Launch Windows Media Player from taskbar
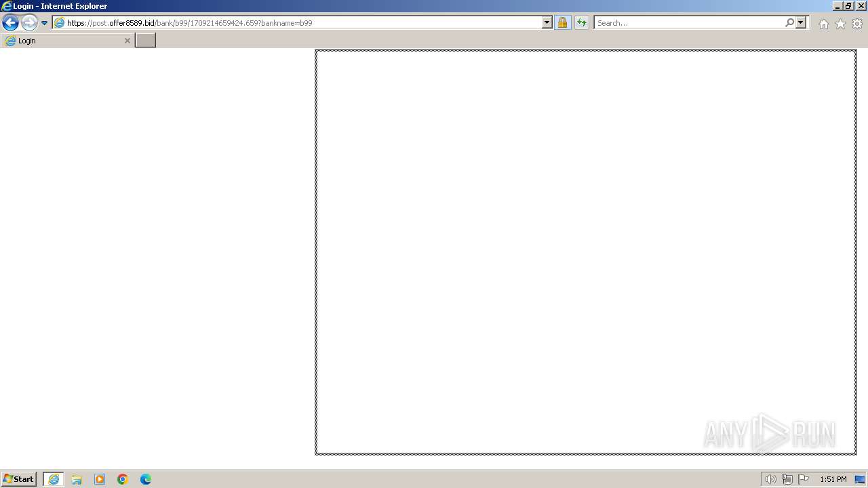 (100, 479)
